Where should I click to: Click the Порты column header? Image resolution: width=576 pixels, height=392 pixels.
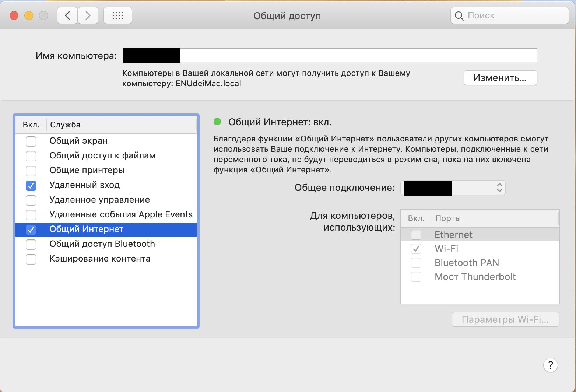(495, 218)
